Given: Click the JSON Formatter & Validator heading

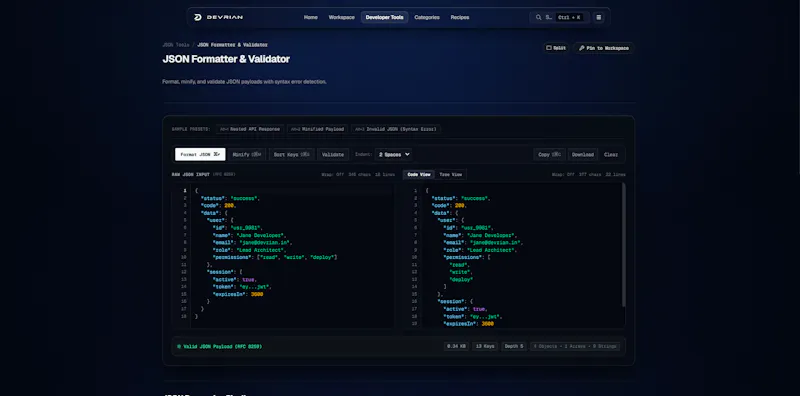Looking at the screenshot, I should [226, 59].
